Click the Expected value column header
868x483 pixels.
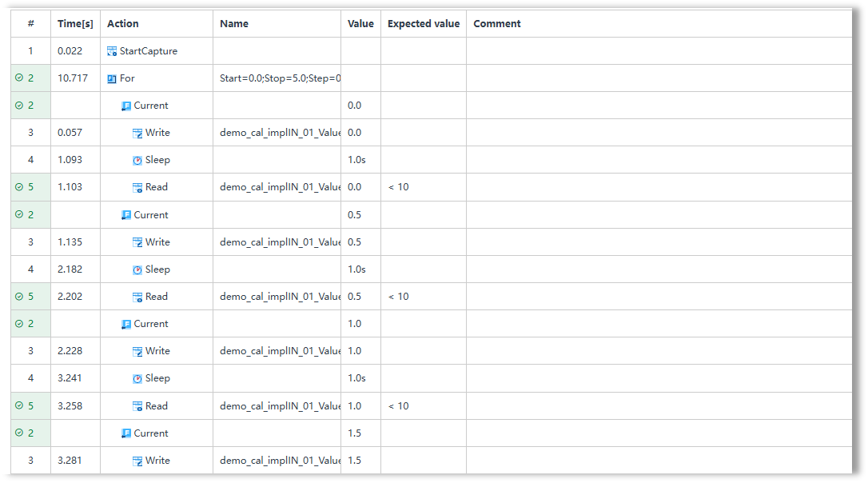pyautogui.click(x=424, y=24)
